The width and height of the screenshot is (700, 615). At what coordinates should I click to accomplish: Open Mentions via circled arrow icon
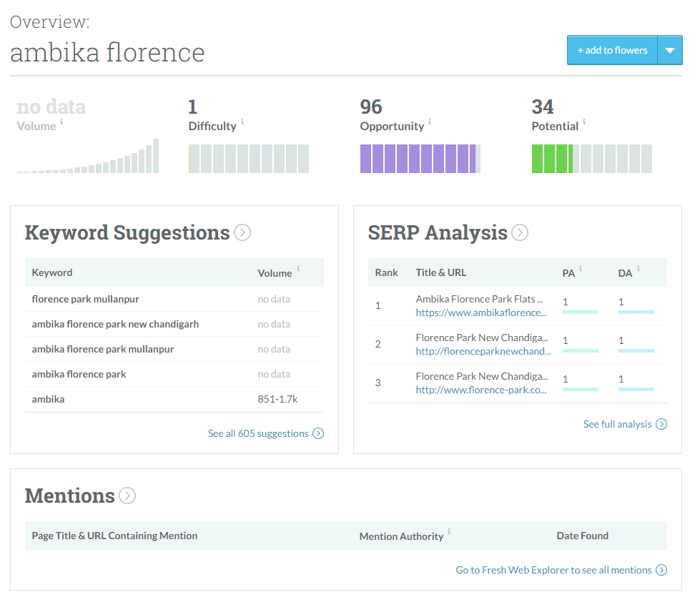pos(127,496)
